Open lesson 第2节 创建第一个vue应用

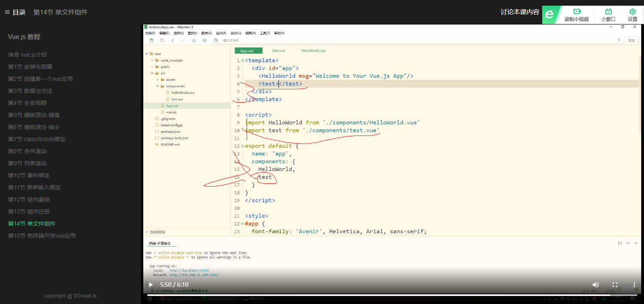tap(40, 79)
